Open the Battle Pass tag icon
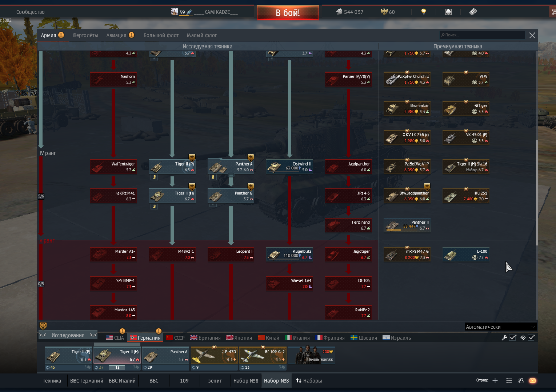The height and width of the screenshot is (392, 556). point(473,12)
